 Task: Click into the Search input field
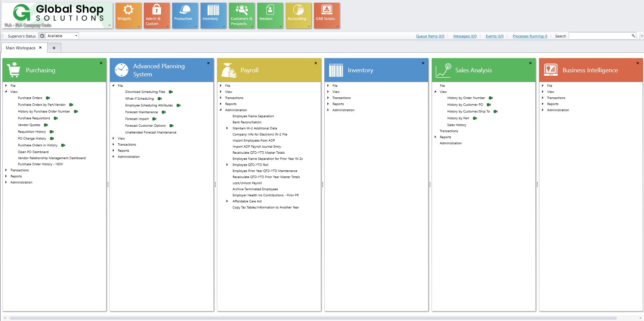click(x=599, y=36)
